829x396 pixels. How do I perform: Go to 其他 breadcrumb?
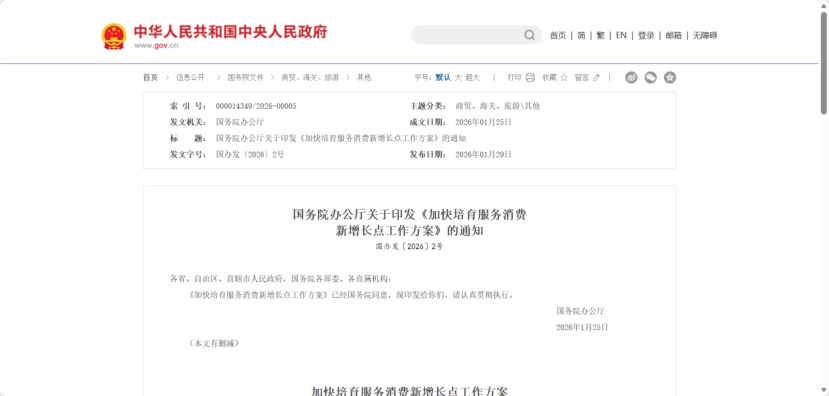coord(364,78)
